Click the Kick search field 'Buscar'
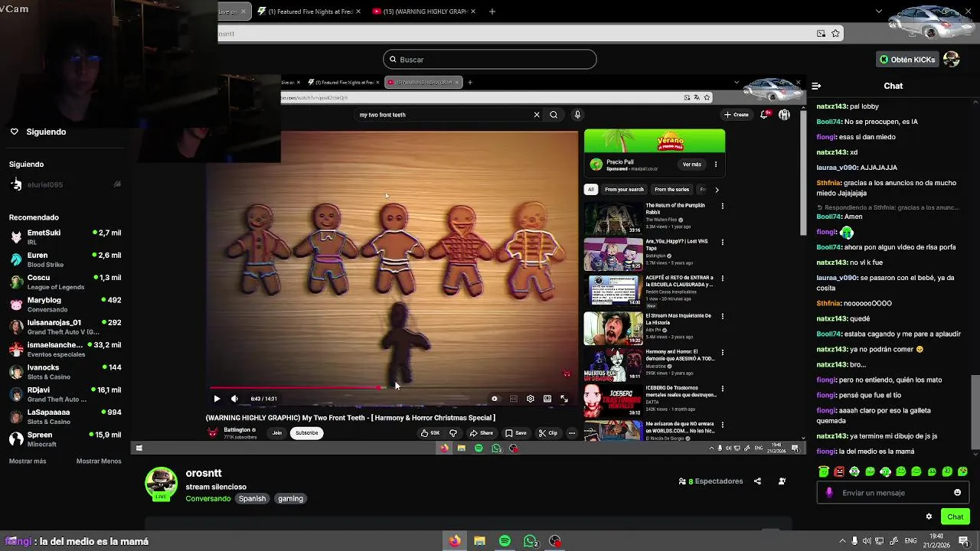This screenshot has height=551, width=980. pyautogui.click(x=490, y=60)
